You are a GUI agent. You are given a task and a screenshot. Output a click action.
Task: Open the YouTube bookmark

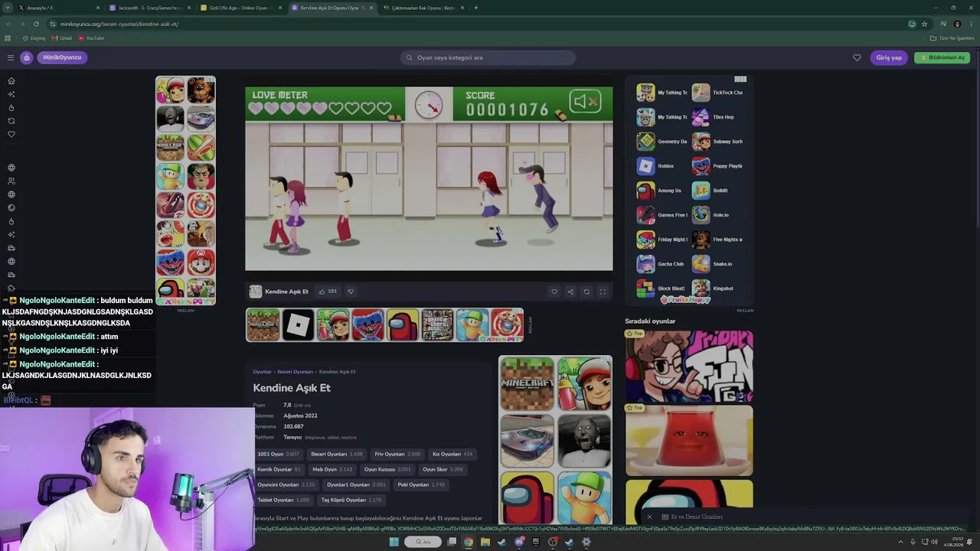pos(91,38)
